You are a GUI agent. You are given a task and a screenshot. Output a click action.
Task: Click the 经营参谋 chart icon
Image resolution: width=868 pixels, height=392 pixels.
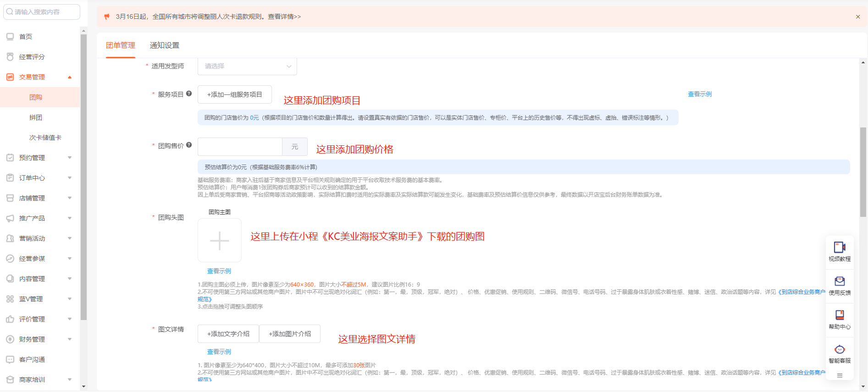click(x=10, y=259)
